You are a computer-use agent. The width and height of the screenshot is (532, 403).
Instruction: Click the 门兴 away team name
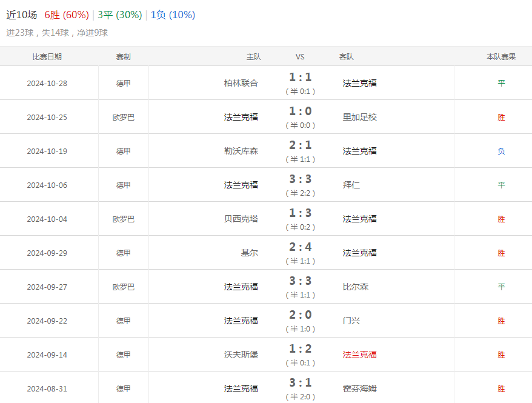tap(351, 321)
